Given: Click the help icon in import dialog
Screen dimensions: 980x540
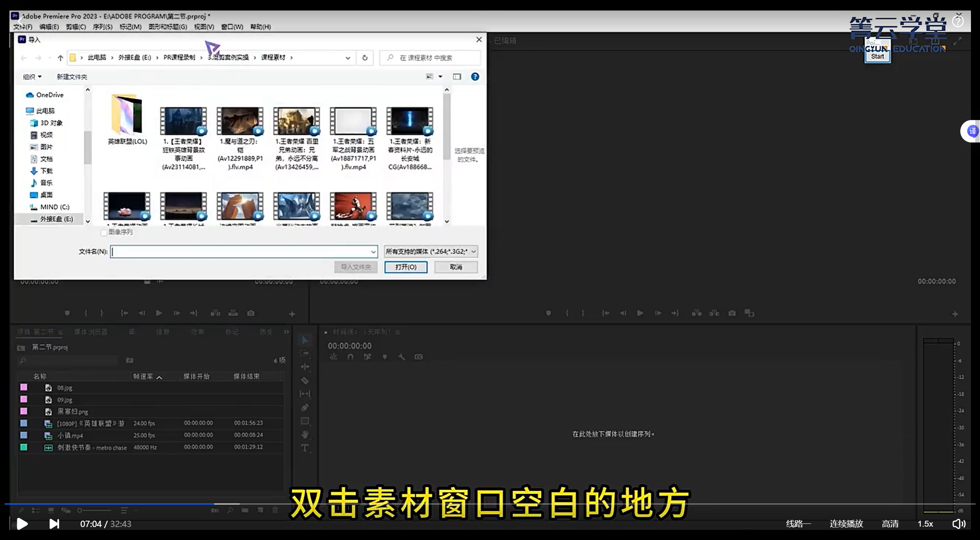Looking at the screenshot, I should point(475,77).
